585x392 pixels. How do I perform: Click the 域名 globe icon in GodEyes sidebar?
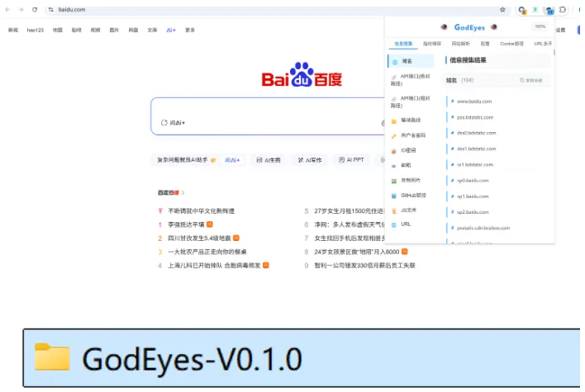coord(395,62)
